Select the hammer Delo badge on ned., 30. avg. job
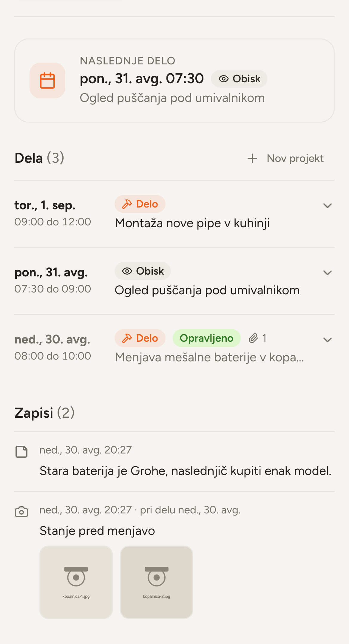The width and height of the screenshot is (349, 644). coord(140,338)
